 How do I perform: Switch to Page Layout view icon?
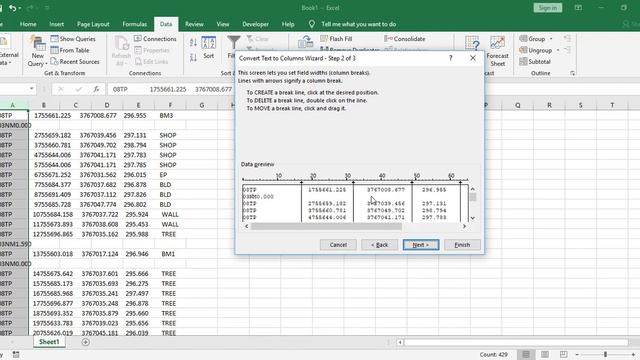pos(545,354)
